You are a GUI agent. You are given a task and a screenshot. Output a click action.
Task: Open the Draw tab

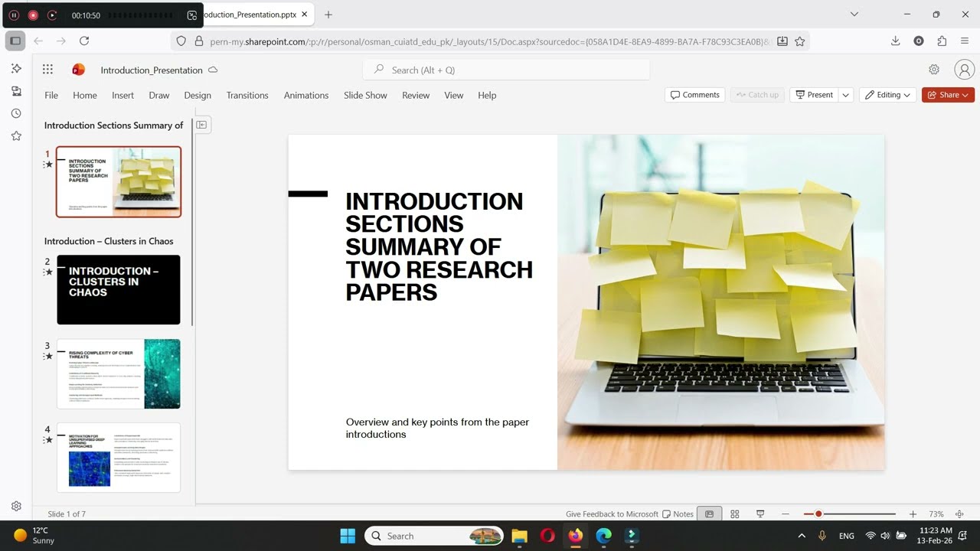pyautogui.click(x=159, y=95)
